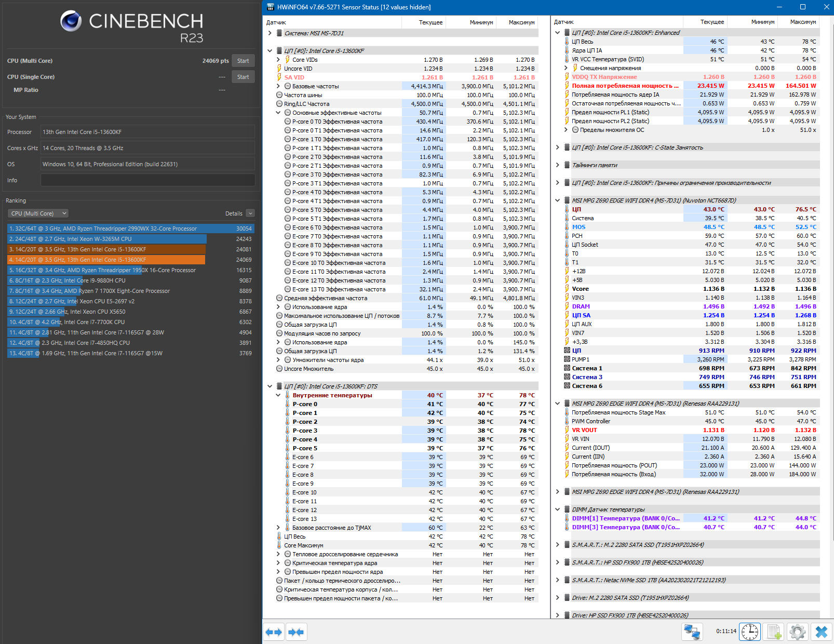
Task: Select the Ryzen 7 1700X ranking row
Action: pyautogui.click(x=130, y=291)
